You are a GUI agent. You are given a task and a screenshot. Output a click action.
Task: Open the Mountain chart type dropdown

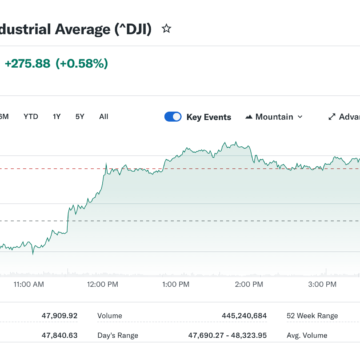point(274,117)
